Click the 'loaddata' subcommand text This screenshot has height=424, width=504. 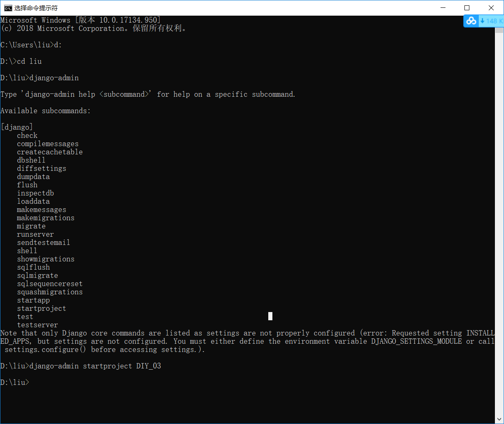coord(33,201)
